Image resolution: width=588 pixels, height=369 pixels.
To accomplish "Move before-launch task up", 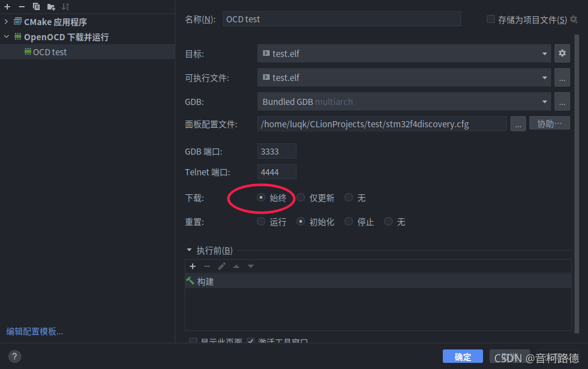I will [x=236, y=266].
